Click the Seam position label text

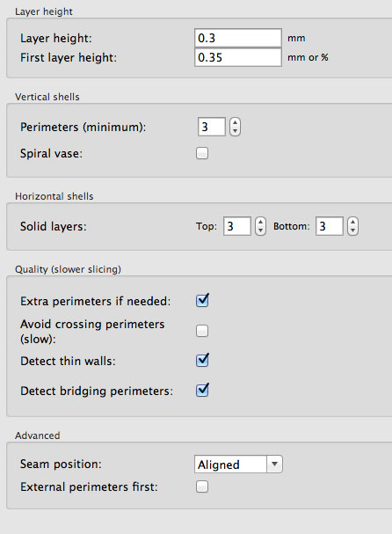61,464
